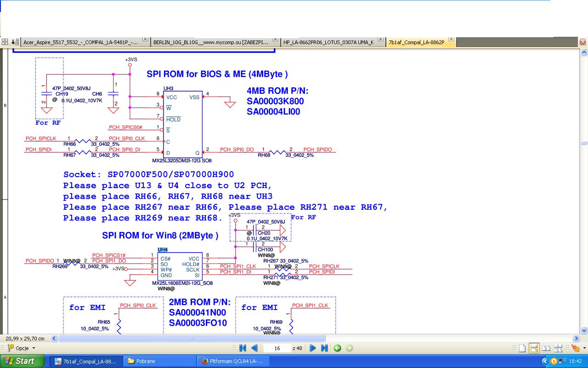Image resolution: width=588 pixels, height=368 pixels.
Task: Select two-page facing layout icon
Action: click(x=546, y=348)
